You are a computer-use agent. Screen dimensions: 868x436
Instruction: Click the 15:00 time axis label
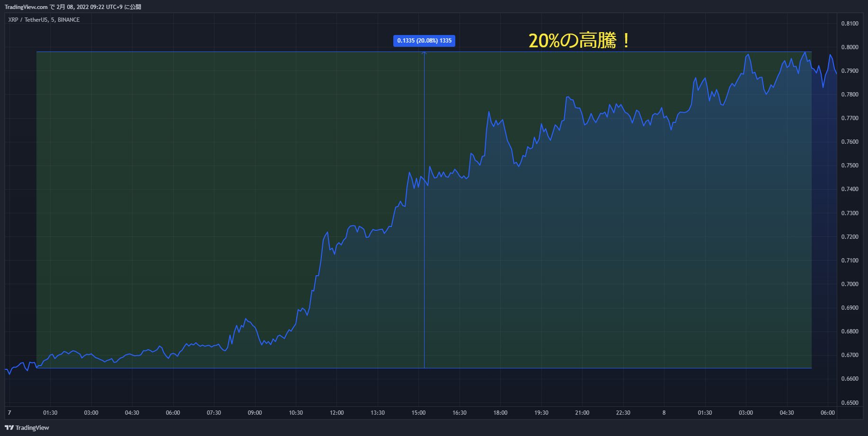(418, 413)
